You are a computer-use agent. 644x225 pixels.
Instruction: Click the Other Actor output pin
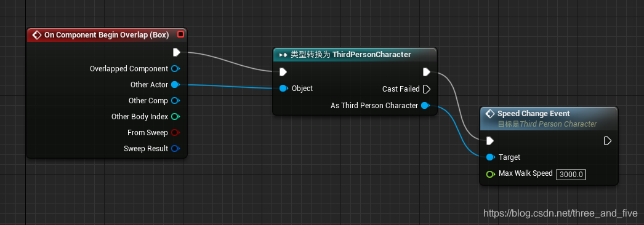tap(175, 84)
